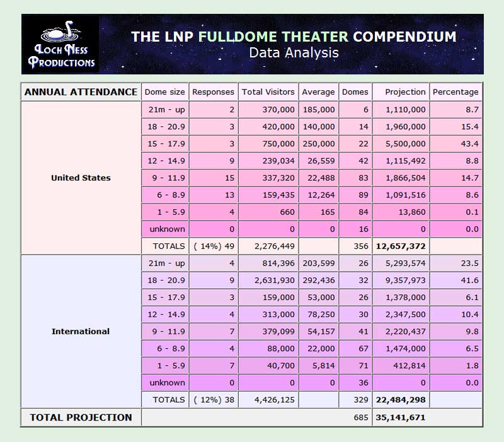Click the 23.5 percentage cell
504x442 pixels.
[455, 263]
